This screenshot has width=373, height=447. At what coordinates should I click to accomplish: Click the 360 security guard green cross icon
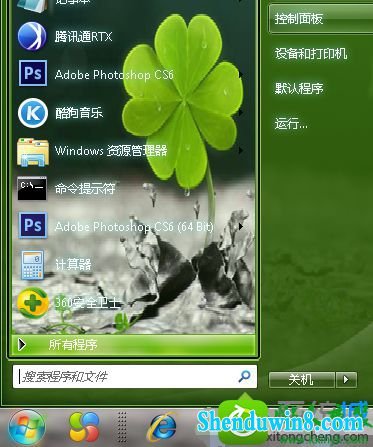[32, 303]
